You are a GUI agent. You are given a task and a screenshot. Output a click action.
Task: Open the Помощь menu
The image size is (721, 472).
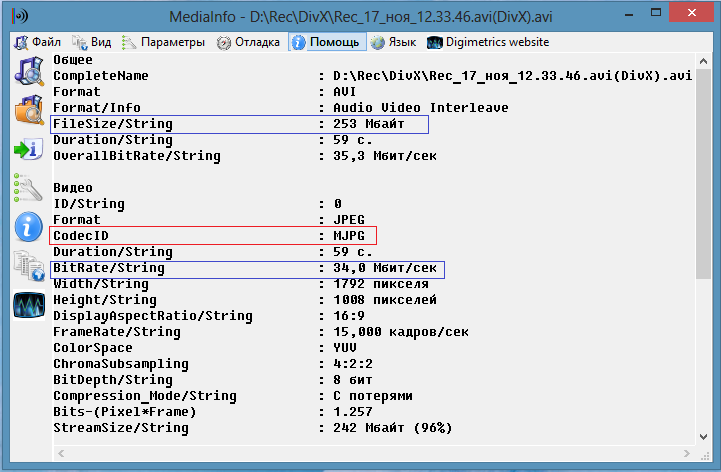tap(326, 42)
